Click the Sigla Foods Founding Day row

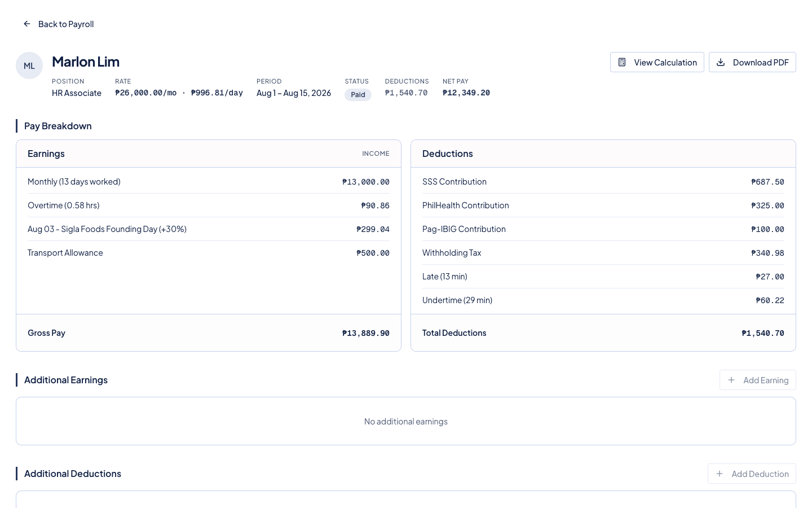coord(209,229)
